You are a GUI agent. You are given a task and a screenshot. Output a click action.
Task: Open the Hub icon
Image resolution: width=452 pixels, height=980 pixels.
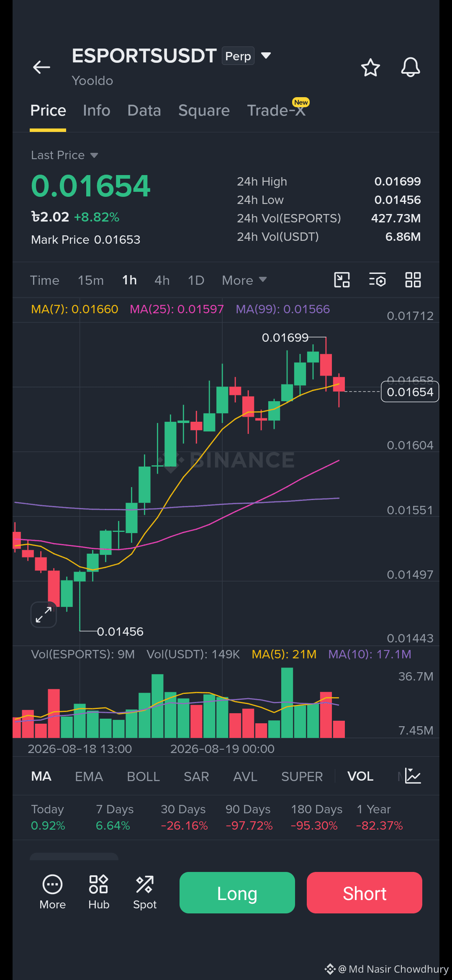99,892
